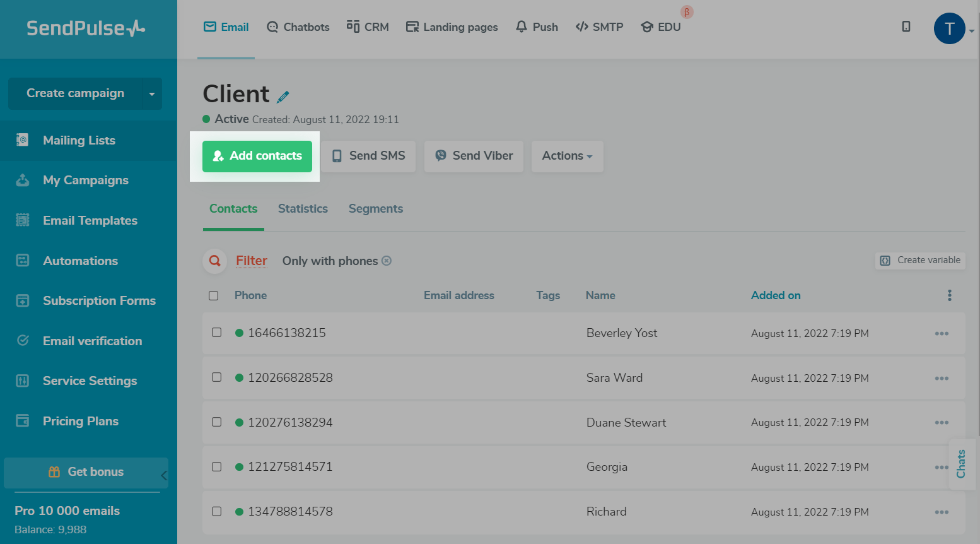Expand the Create campaign dropdown arrow

(151, 94)
